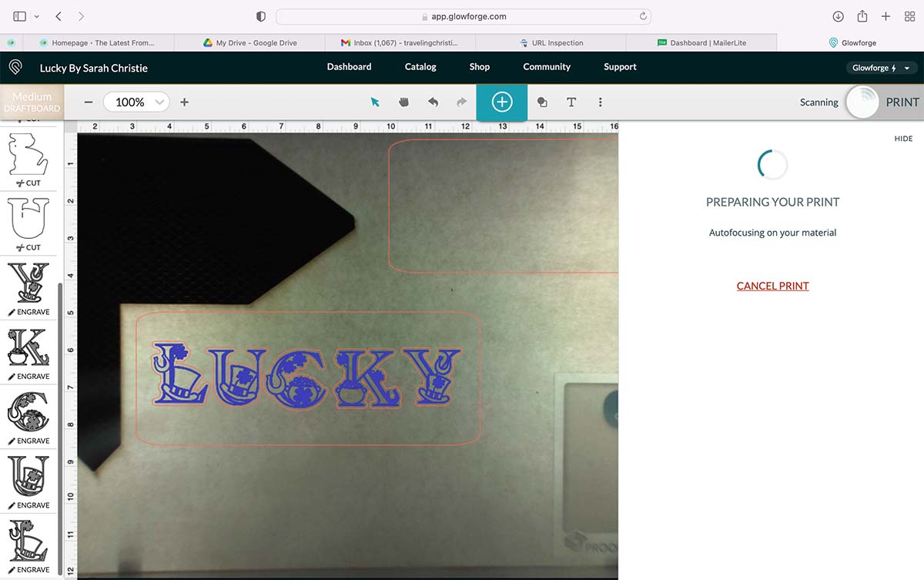Toggle the Safari sidebar button

[x=19, y=16]
